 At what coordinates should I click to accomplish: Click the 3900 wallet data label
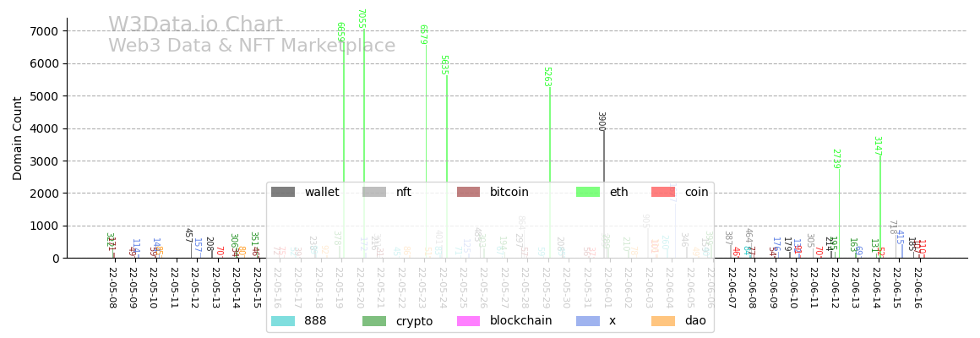[x=601, y=121]
